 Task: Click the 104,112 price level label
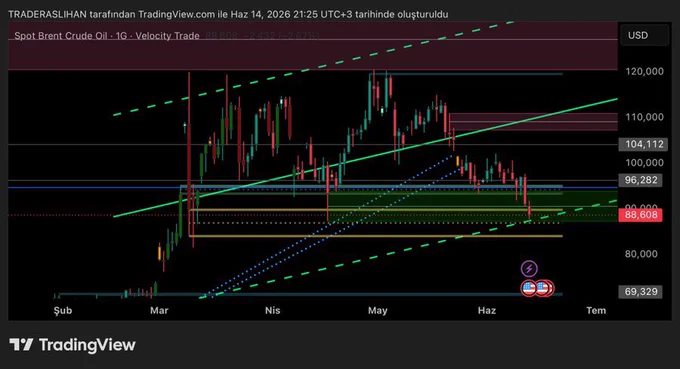tap(644, 144)
